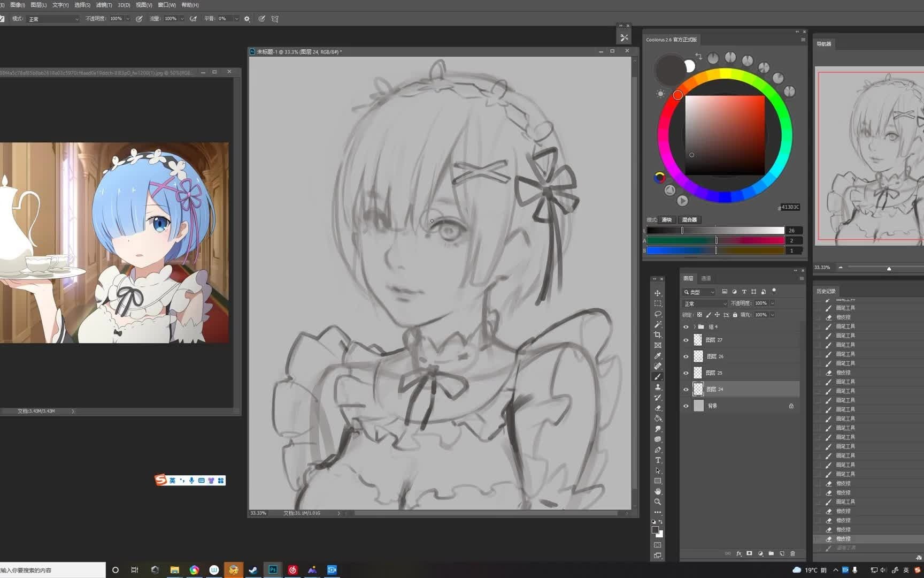This screenshot has width=924, height=578.
Task: Open the 选择(S) menu
Action: pyautogui.click(x=82, y=5)
